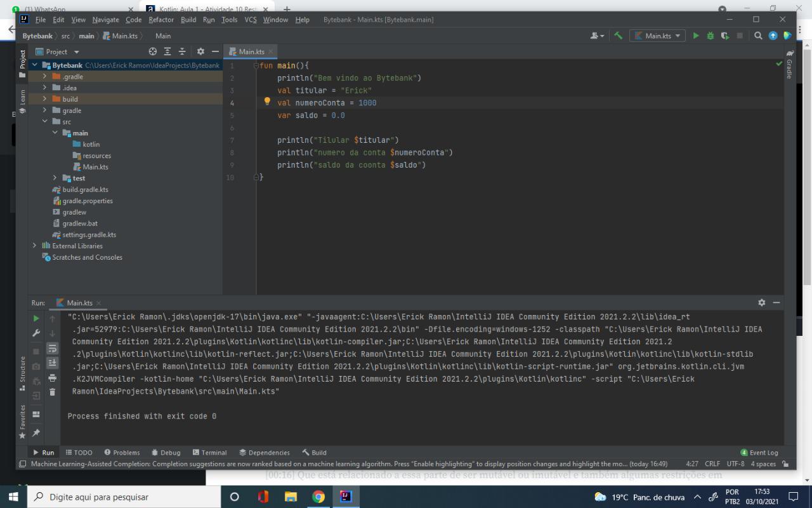Expand External Libraries node

[x=35, y=246]
